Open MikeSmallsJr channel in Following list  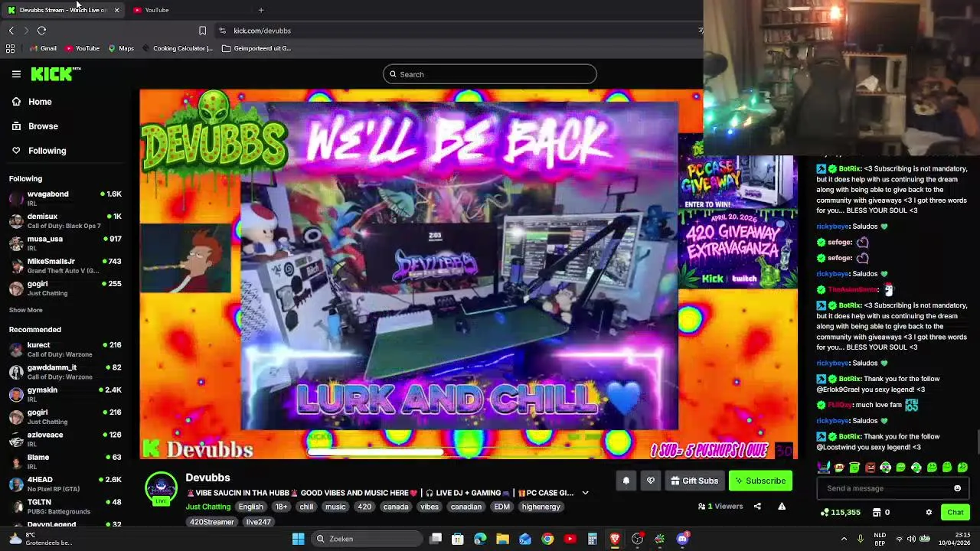tap(65, 266)
